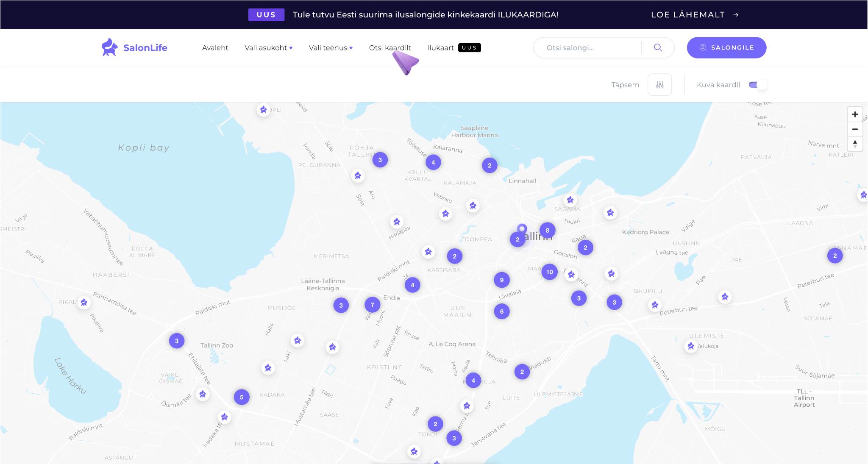This screenshot has height=464, width=868.
Task: Click salon marker near Tallinn Zoo area Pikaliiva
Action: 84,303
